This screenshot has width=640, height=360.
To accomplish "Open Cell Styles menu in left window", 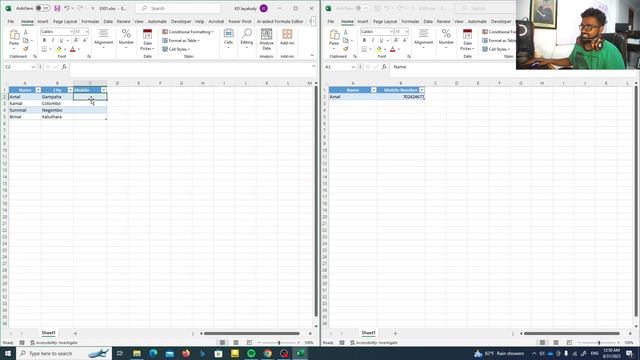I will click(176, 49).
